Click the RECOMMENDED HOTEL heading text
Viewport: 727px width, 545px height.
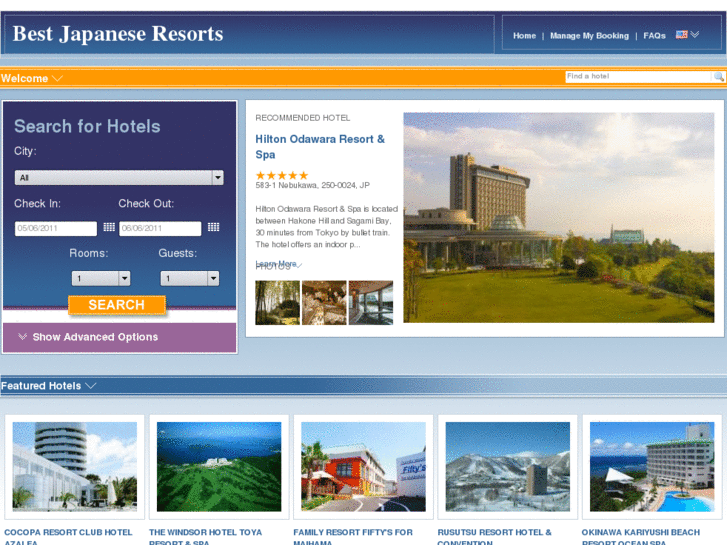(303, 118)
